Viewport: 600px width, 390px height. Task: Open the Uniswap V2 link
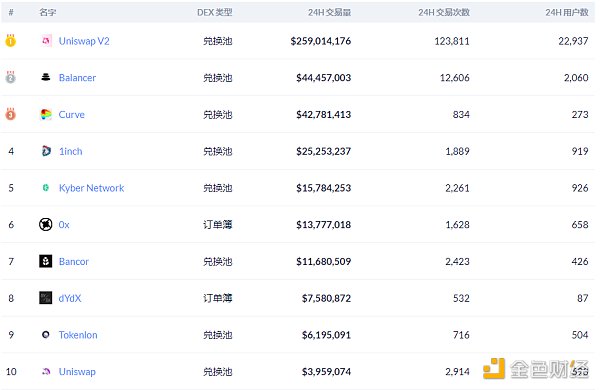84,41
